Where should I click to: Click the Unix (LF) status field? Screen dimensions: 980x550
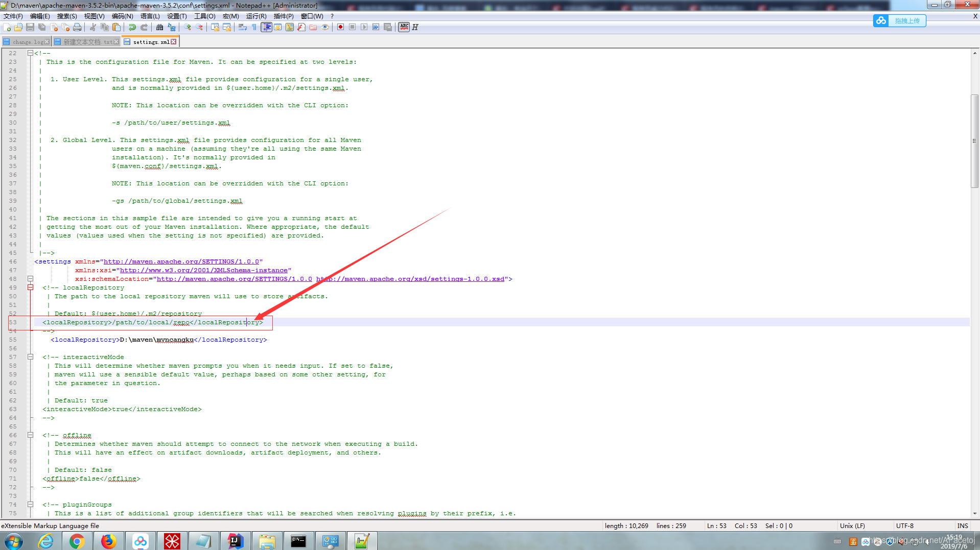click(852, 526)
